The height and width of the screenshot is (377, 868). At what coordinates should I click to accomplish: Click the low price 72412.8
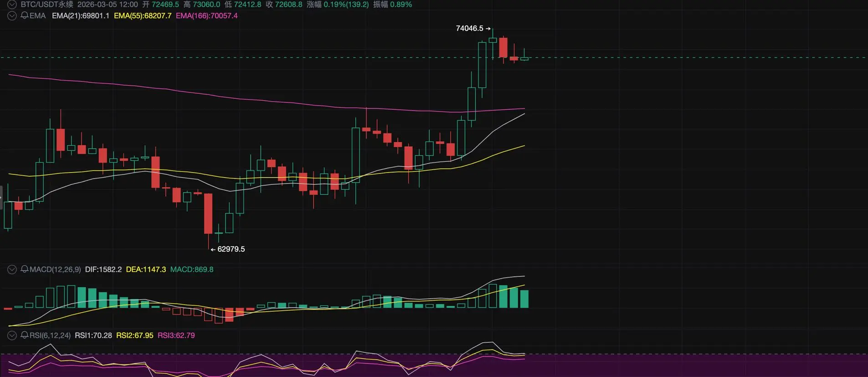click(x=247, y=5)
